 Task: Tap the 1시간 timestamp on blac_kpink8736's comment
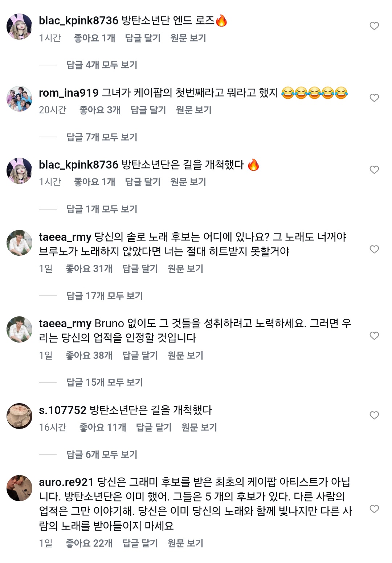pos(50,37)
